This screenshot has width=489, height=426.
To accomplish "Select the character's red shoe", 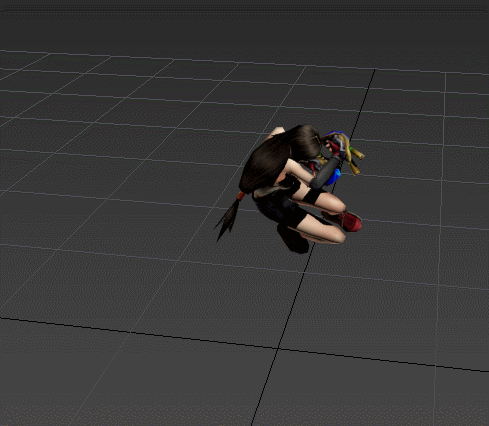I will pos(350,221).
